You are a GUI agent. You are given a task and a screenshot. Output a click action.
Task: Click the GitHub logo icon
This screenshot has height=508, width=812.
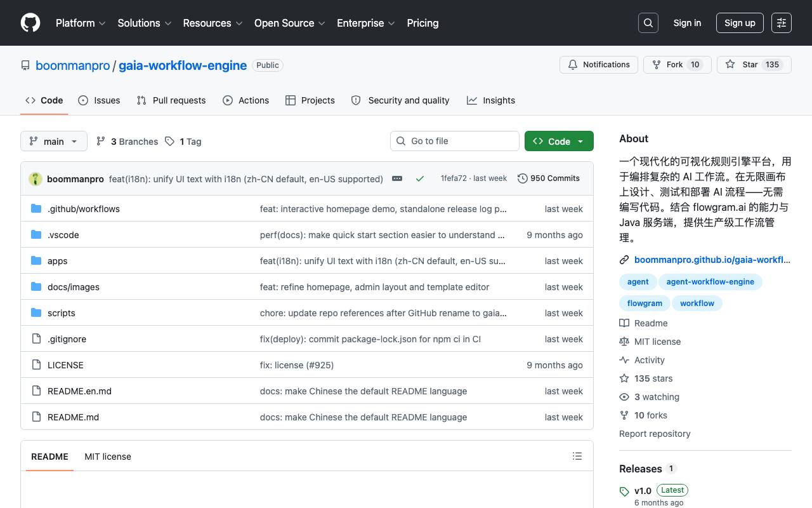pyautogui.click(x=30, y=23)
